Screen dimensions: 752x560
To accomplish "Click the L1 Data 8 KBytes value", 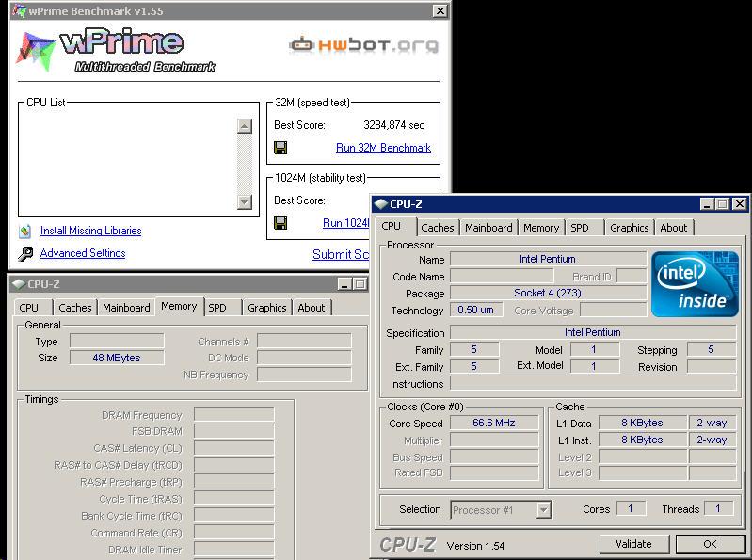I will click(642, 423).
